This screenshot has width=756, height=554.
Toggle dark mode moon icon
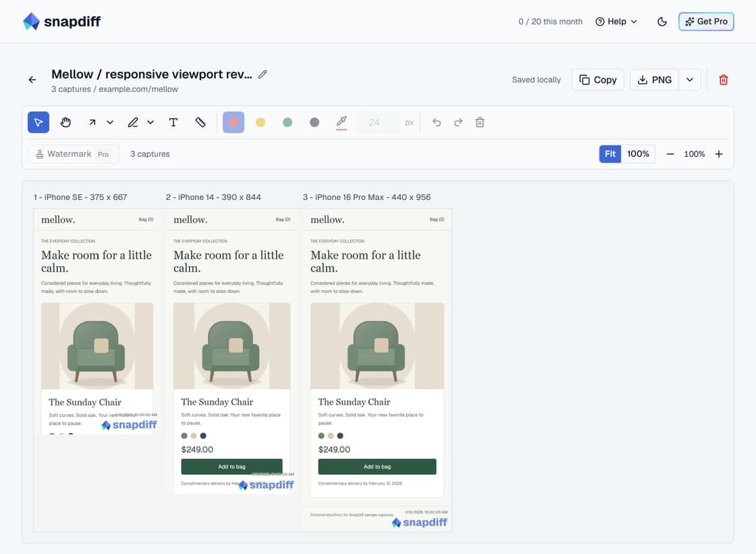[662, 22]
